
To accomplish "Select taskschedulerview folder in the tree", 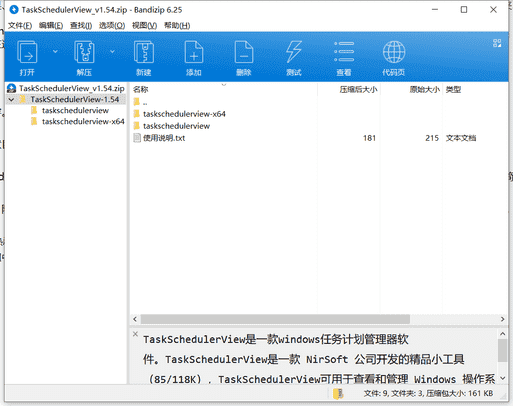I will [75, 110].
